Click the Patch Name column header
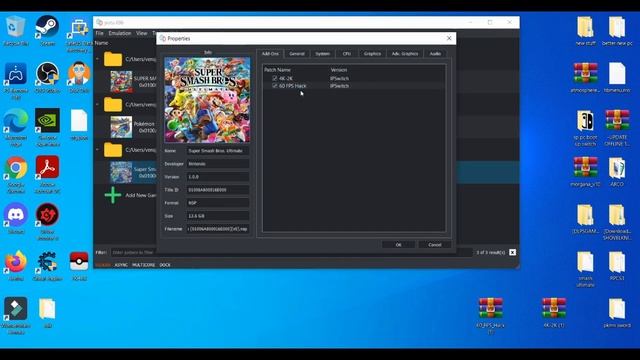The height and width of the screenshot is (360, 640). click(278, 70)
